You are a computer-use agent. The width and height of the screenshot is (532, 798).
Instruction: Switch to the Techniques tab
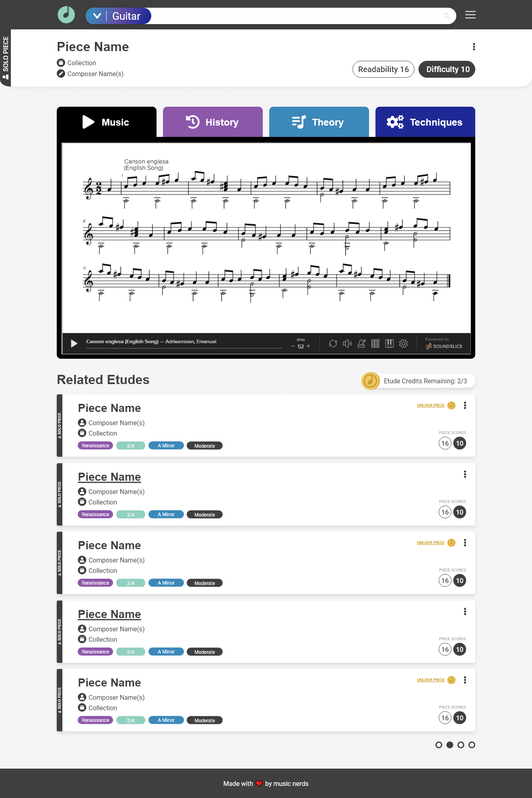pyautogui.click(x=425, y=122)
